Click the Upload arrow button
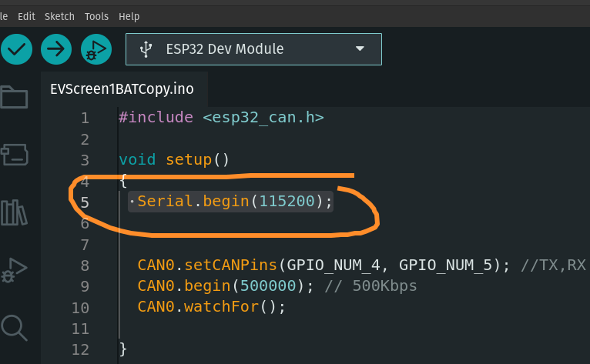Screen dimensions: 590x364 click(x=55, y=50)
